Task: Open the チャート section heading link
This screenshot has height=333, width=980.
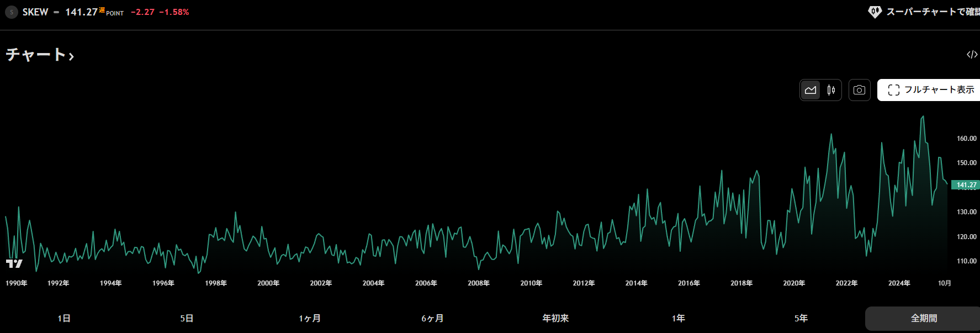Action: point(40,55)
